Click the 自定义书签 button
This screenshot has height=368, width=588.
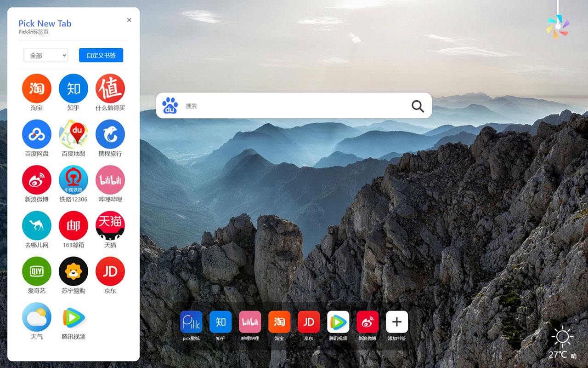pos(101,55)
